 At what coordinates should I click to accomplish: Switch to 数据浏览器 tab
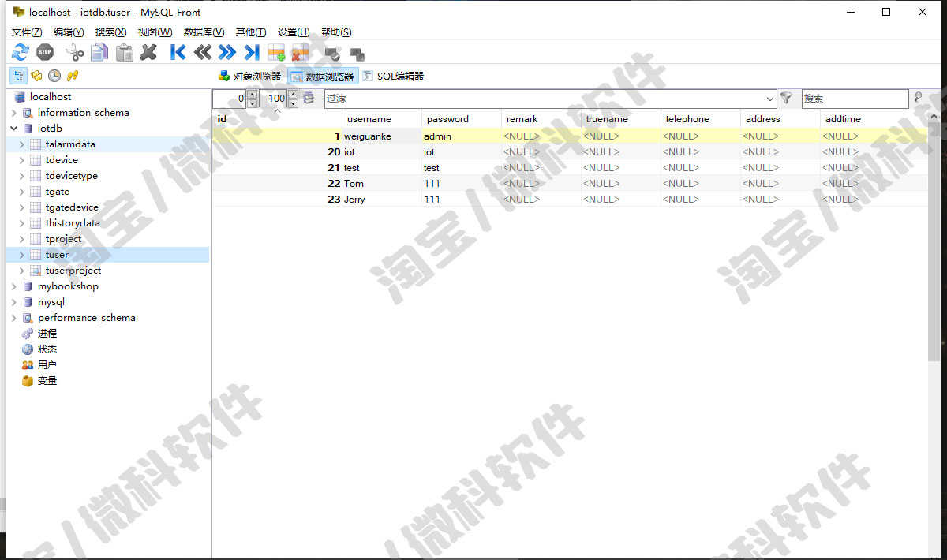323,77
